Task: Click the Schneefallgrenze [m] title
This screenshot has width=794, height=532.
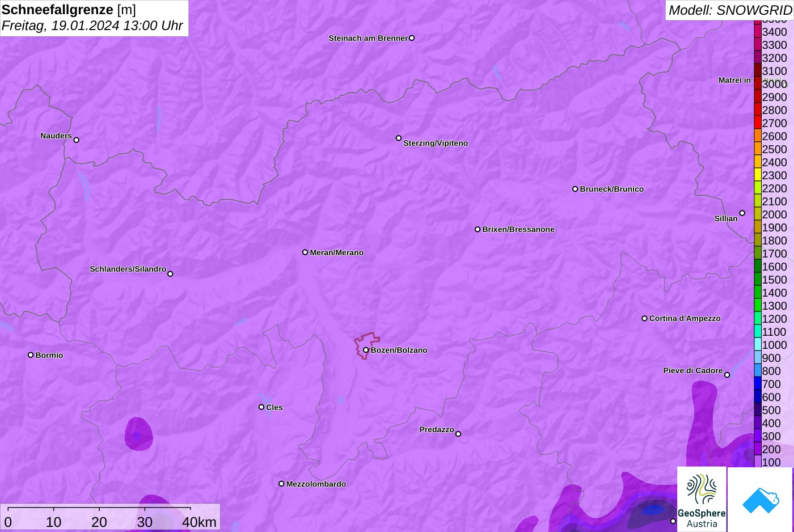Action: [x=69, y=10]
